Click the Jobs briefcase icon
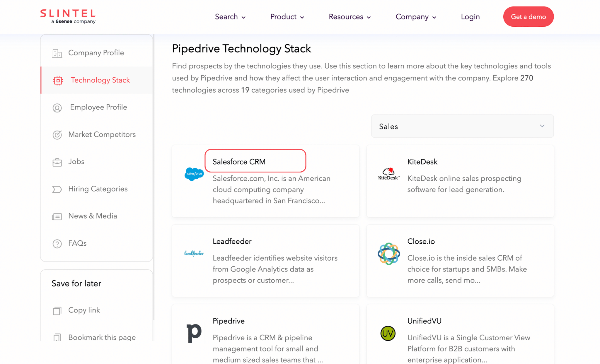 point(57,162)
